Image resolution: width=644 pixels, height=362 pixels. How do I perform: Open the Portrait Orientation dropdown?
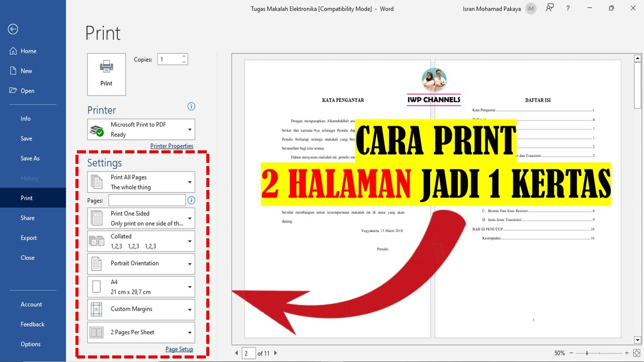[x=141, y=263]
